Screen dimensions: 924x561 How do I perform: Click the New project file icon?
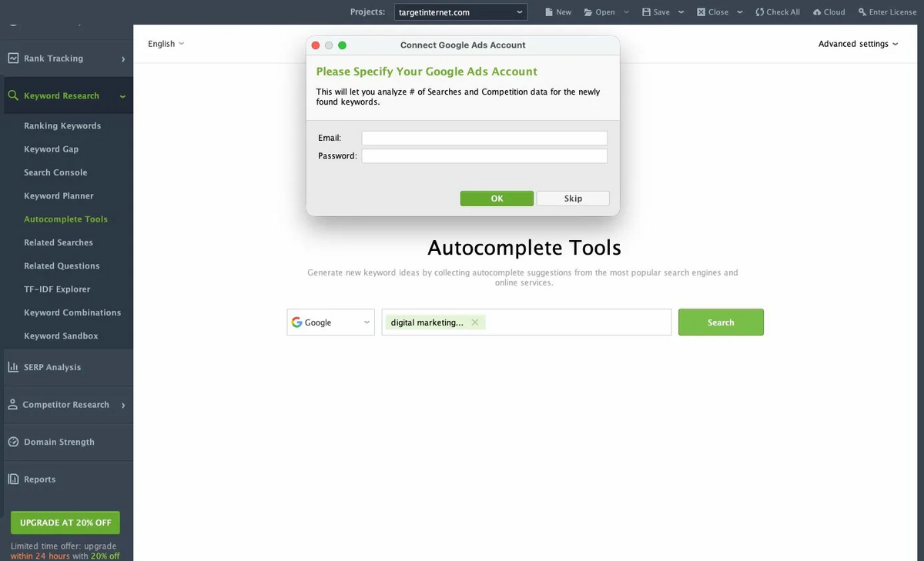[x=548, y=12]
